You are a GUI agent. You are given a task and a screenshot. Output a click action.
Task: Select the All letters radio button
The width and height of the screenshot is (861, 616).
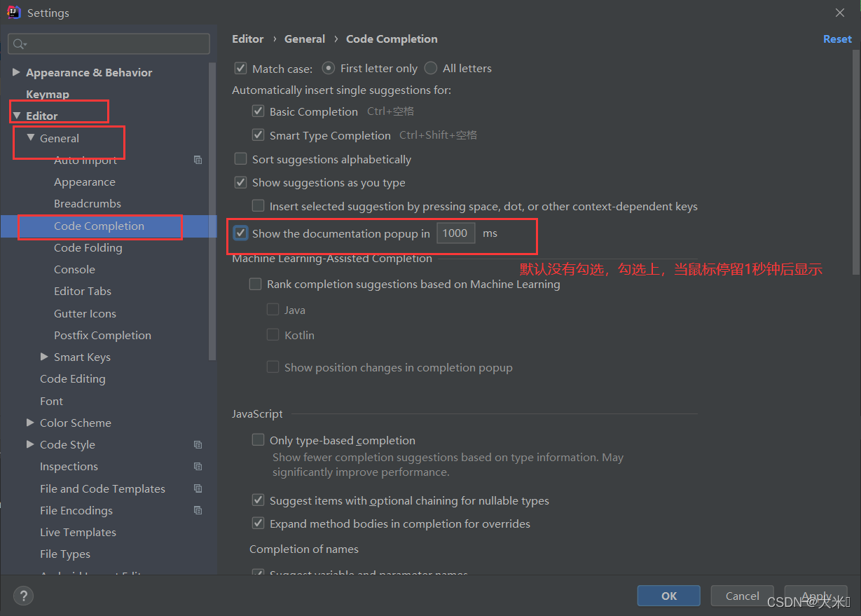click(430, 68)
